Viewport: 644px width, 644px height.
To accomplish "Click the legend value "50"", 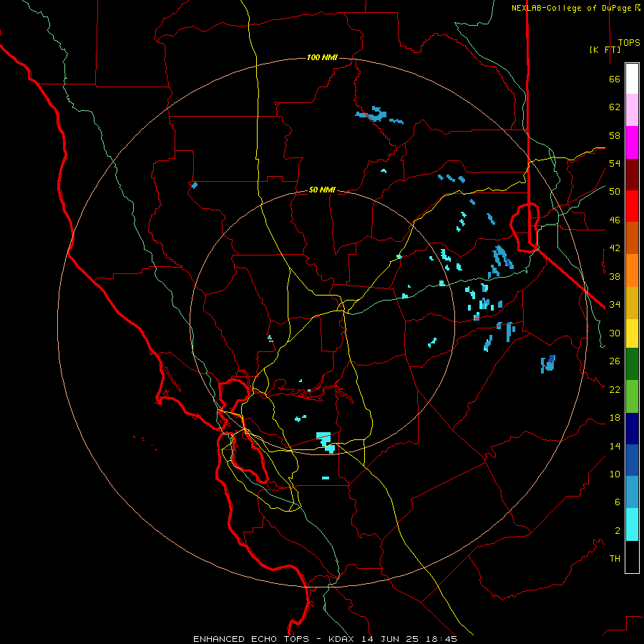I will (x=615, y=192).
